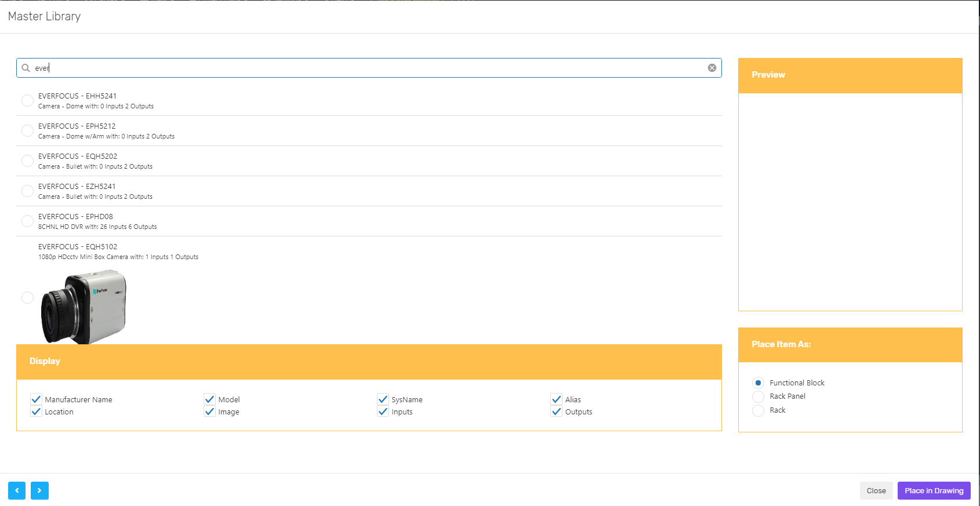Toggle the Model display checkbox
This screenshot has width=980, height=506.
coord(210,399)
